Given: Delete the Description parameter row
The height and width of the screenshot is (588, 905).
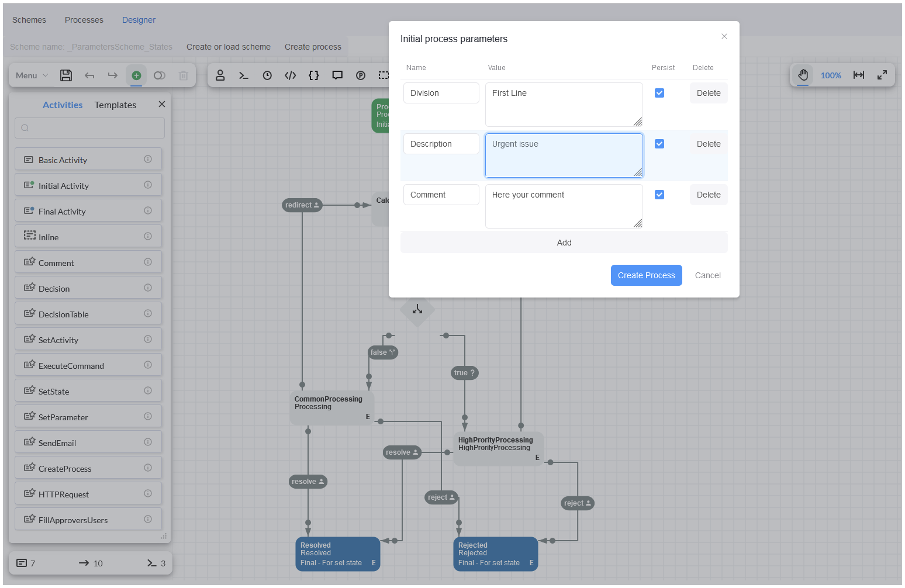Looking at the screenshot, I should point(709,144).
